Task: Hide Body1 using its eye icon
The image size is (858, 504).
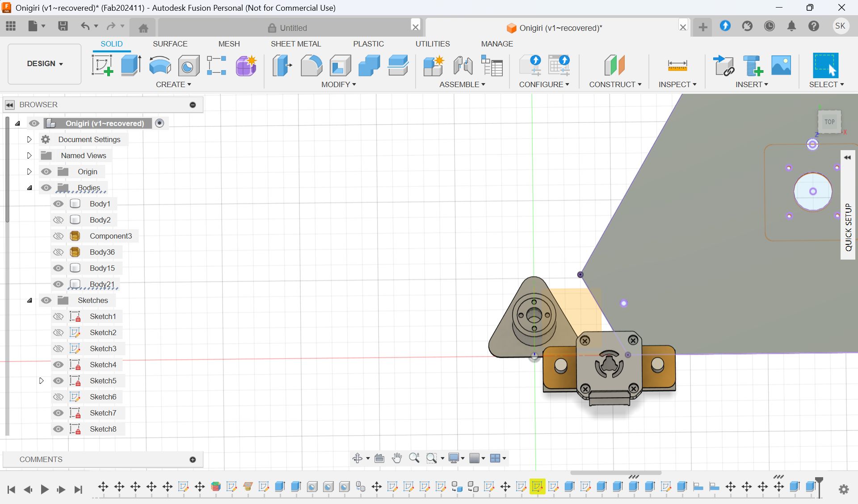Action: click(x=58, y=204)
